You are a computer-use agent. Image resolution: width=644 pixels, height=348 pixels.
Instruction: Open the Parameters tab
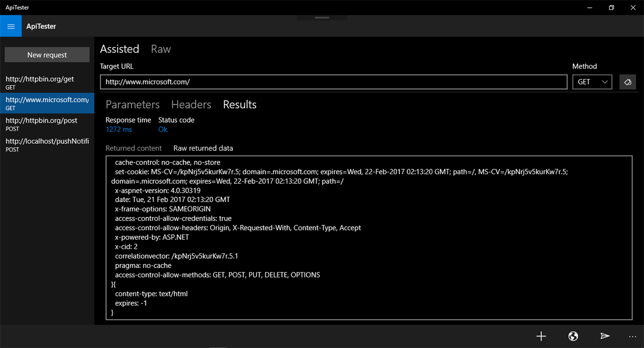(132, 105)
